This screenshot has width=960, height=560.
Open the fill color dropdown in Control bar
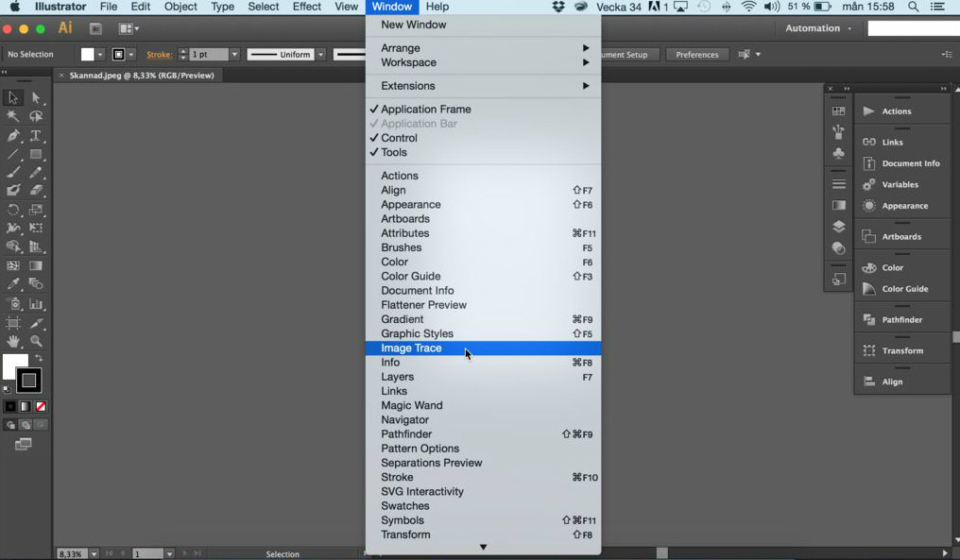point(100,55)
